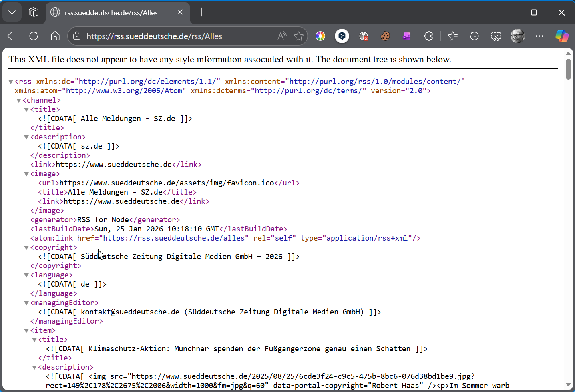Open browser History clock icon
The image size is (575, 392).
click(x=474, y=36)
